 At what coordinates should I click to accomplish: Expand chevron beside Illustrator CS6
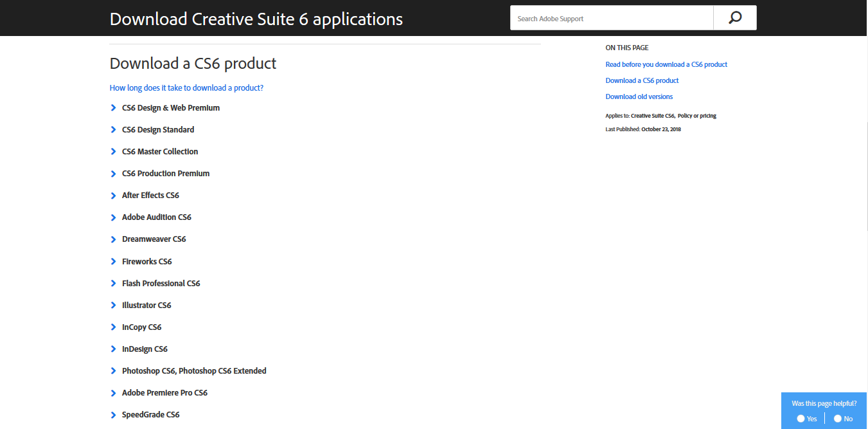pos(114,306)
